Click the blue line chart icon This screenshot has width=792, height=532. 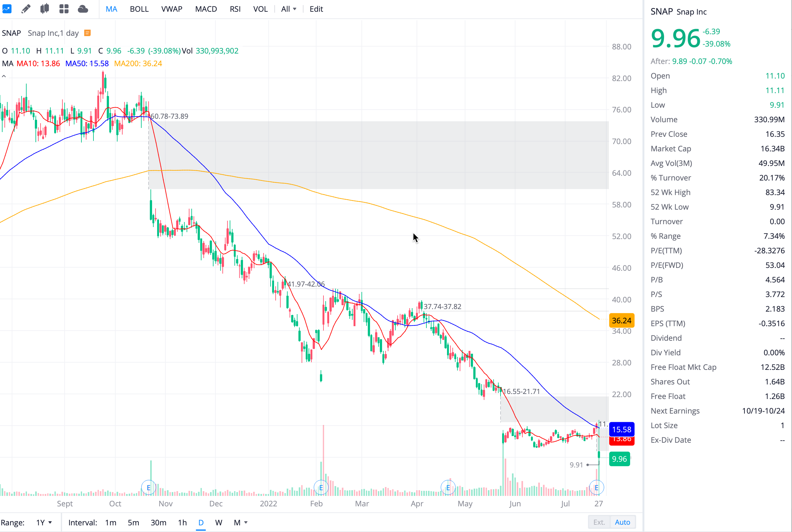pyautogui.click(x=7, y=9)
